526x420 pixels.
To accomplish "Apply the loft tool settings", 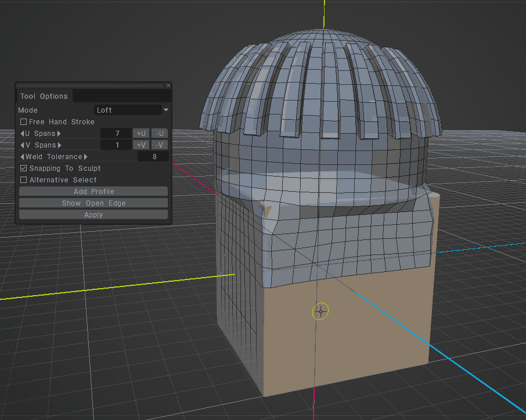I will coord(93,215).
